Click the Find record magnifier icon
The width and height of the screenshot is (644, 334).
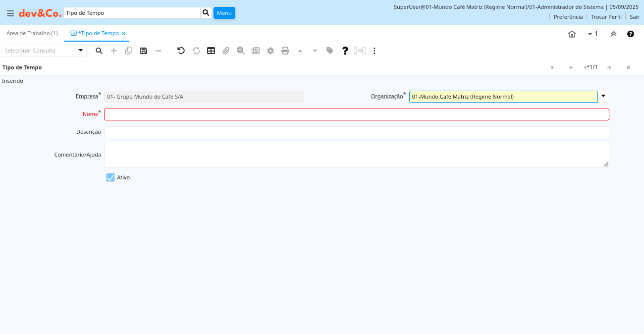coord(99,51)
